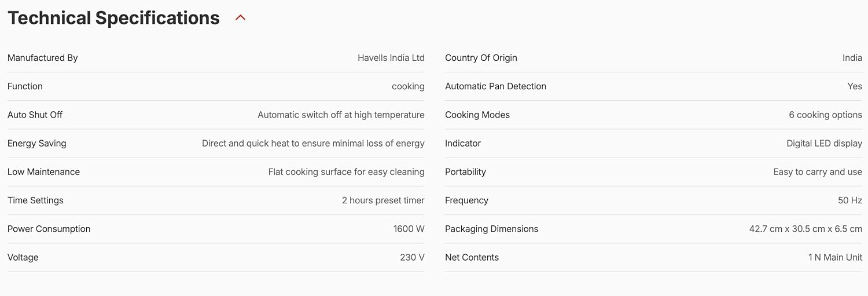This screenshot has width=868, height=296.
Task: Click the Country Of Origin label
Action: coord(481,58)
